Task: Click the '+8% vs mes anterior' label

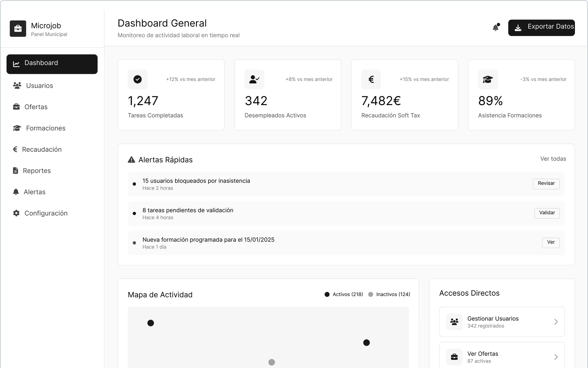Action: coord(309,79)
